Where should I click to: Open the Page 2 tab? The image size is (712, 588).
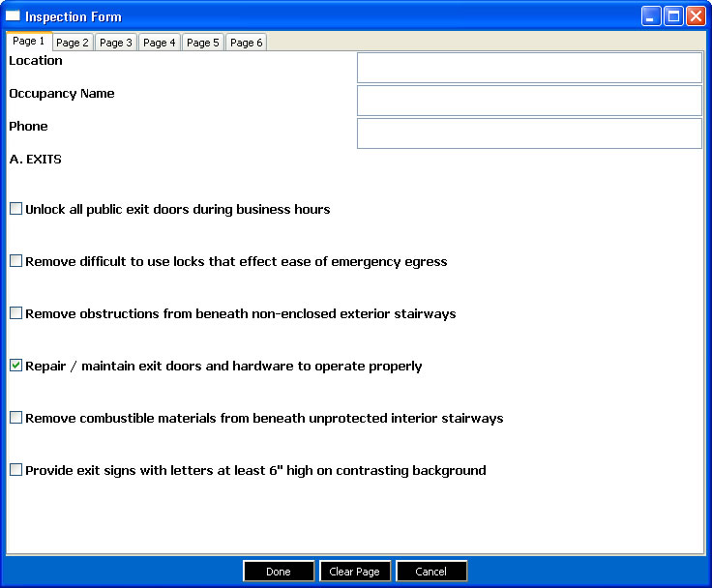click(x=73, y=43)
